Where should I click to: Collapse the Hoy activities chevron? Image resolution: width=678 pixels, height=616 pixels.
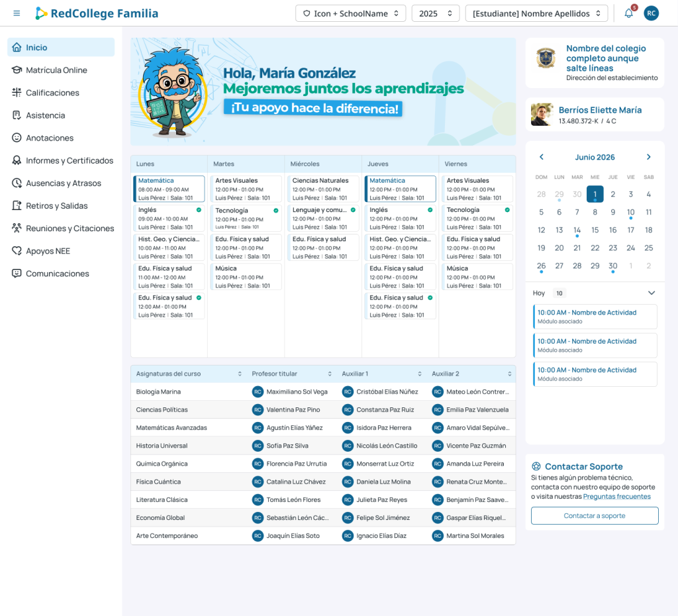click(x=652, y=293)
